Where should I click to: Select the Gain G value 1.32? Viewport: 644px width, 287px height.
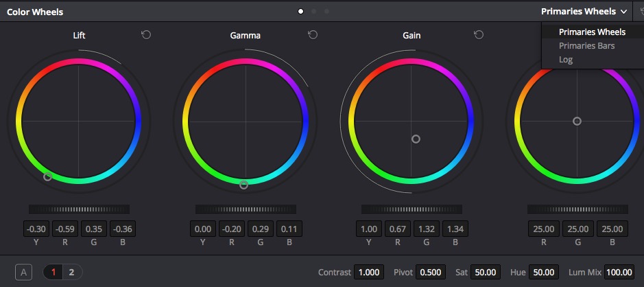[x=427, y=229]
